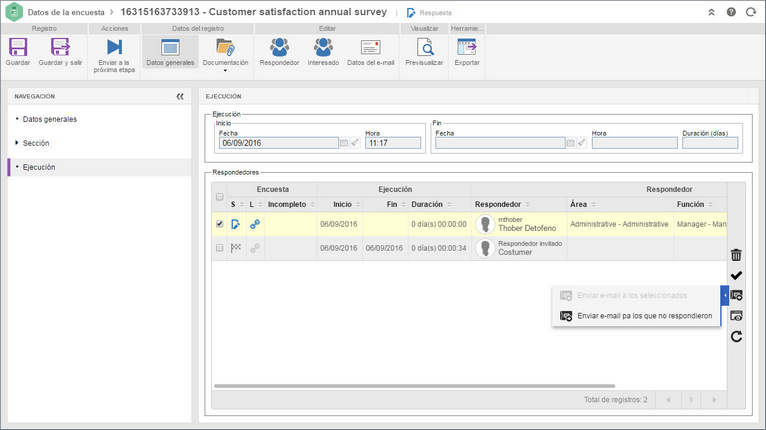Click the reload arrow in respondents toolbar

[736, 336]
